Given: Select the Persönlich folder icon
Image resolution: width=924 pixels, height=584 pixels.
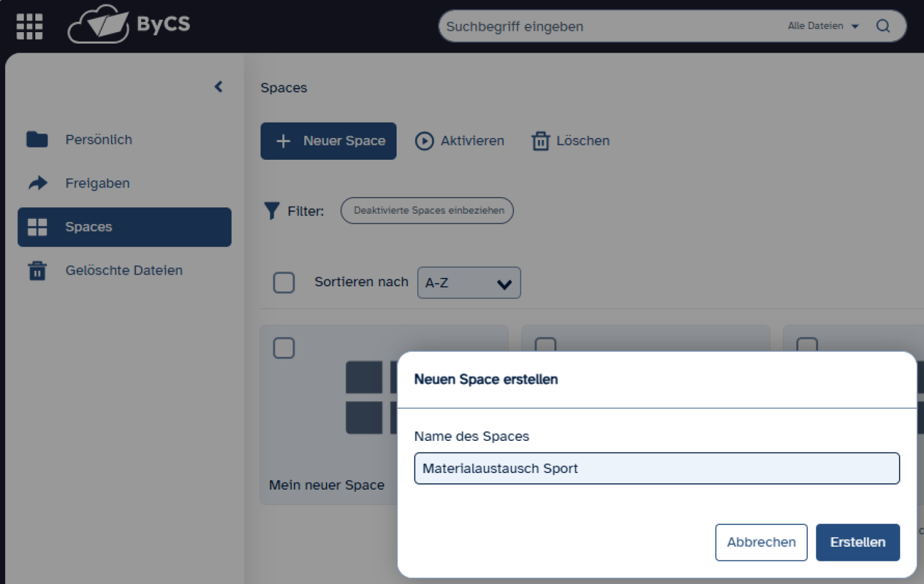Looking at the screenshot, I should 37,139.
